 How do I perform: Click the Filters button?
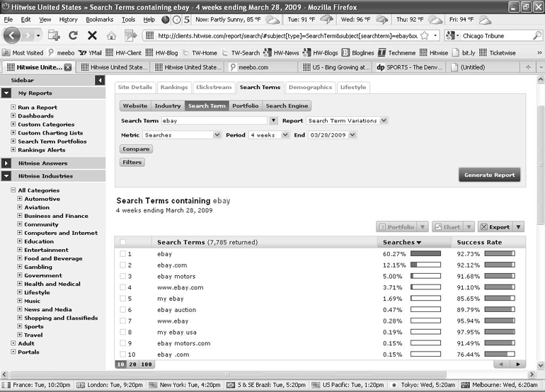pyautogui.click(x=132, y=162)
